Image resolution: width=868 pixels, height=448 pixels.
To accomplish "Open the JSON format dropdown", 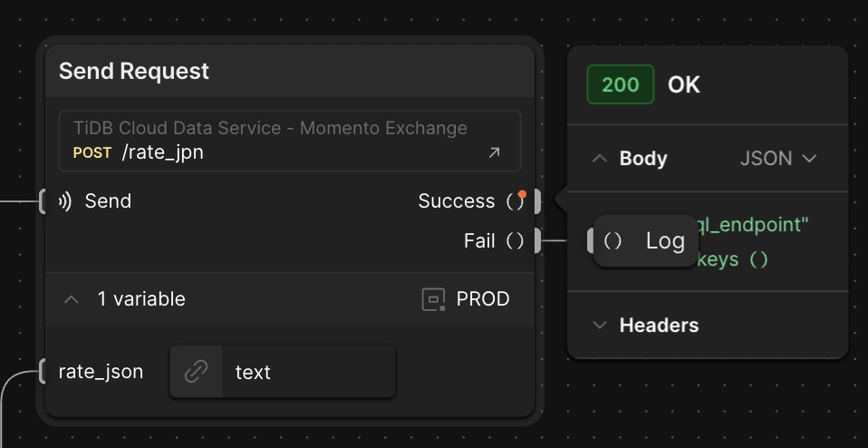I will click(x=778, y=159).
